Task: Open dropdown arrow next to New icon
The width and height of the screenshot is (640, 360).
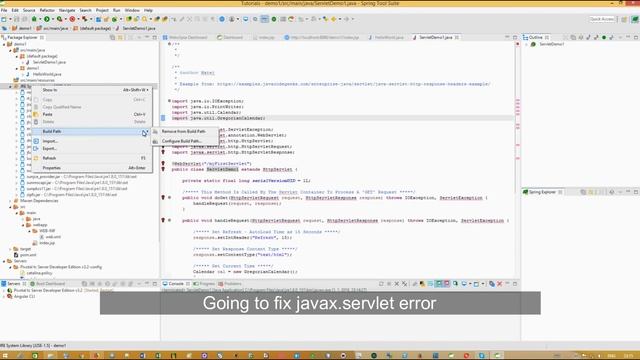Action: 10,19
